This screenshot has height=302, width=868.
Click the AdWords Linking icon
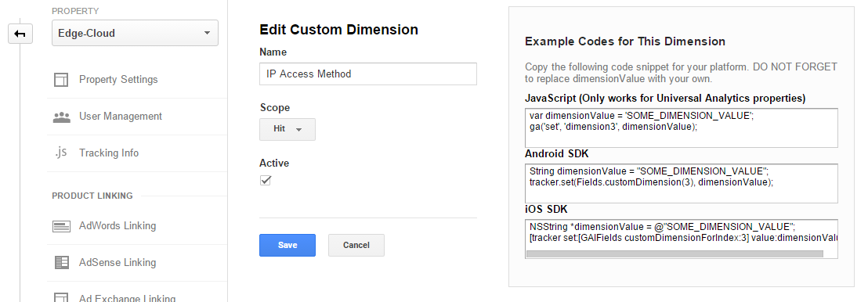pos(61,225)
